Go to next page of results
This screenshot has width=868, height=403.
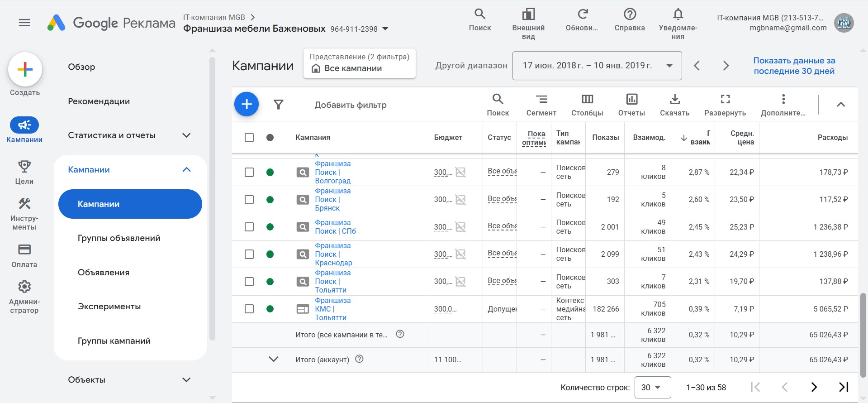coord(814,387)
